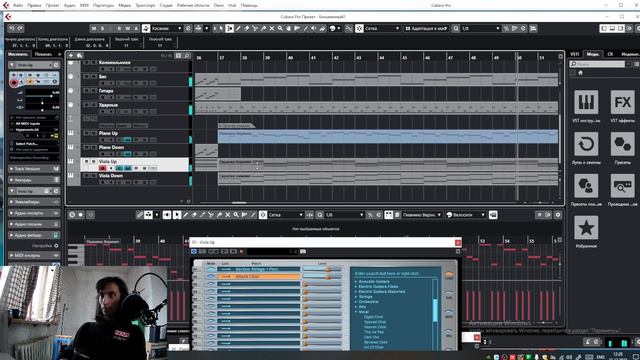Open the Адаптация grid type dropdown
The image size is (640, 360).
(x=427, y=28)
